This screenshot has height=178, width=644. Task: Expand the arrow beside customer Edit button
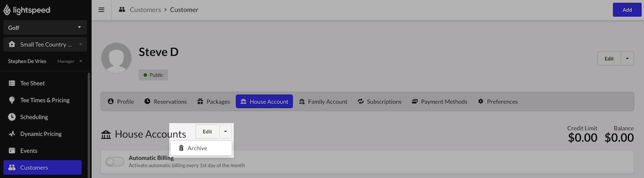point(628,59)
